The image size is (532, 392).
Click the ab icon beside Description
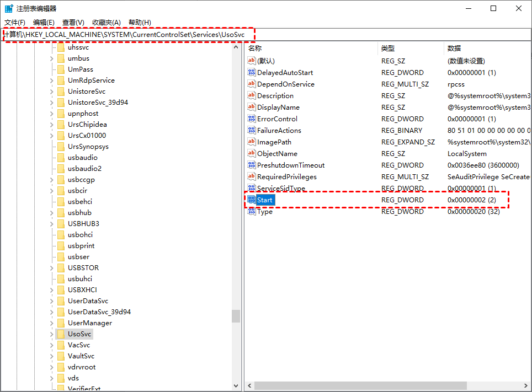(x=253, y=95)
